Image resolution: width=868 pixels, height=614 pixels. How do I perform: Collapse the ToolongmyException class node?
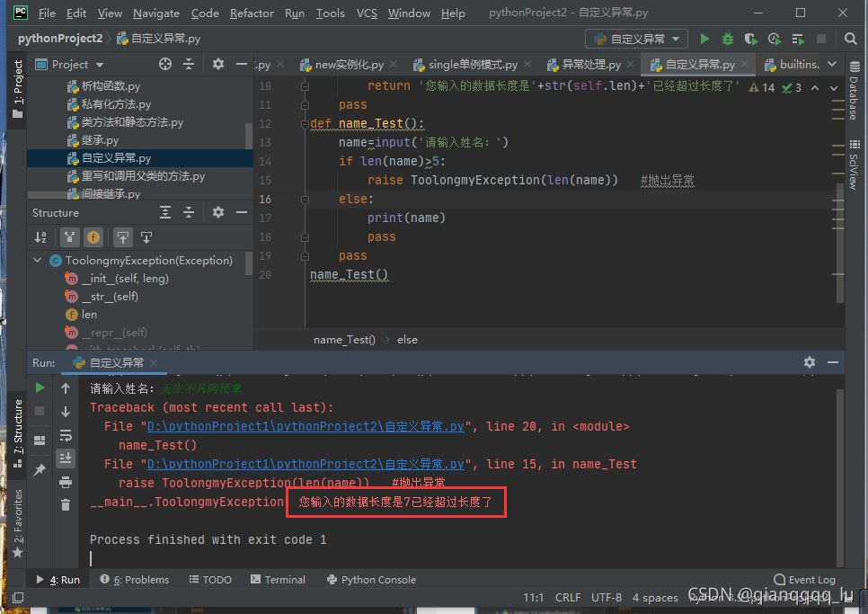coord(38,261)
